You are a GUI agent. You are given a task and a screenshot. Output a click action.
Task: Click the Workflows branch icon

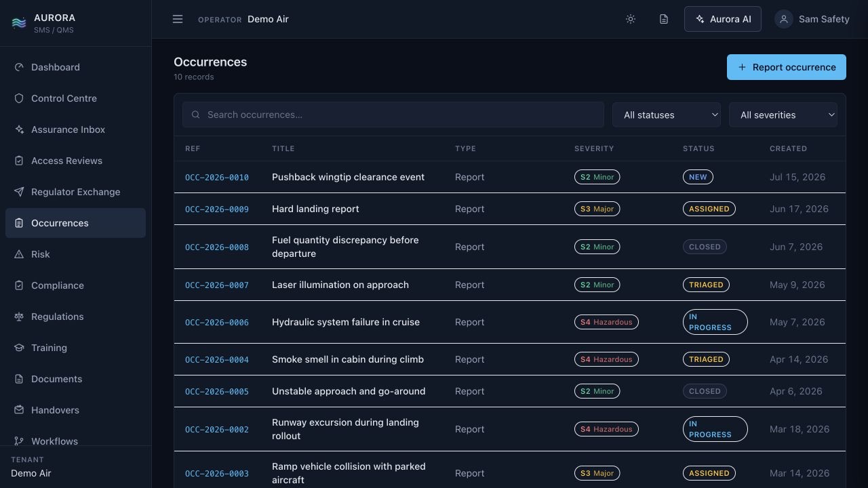tap(19, 441)
